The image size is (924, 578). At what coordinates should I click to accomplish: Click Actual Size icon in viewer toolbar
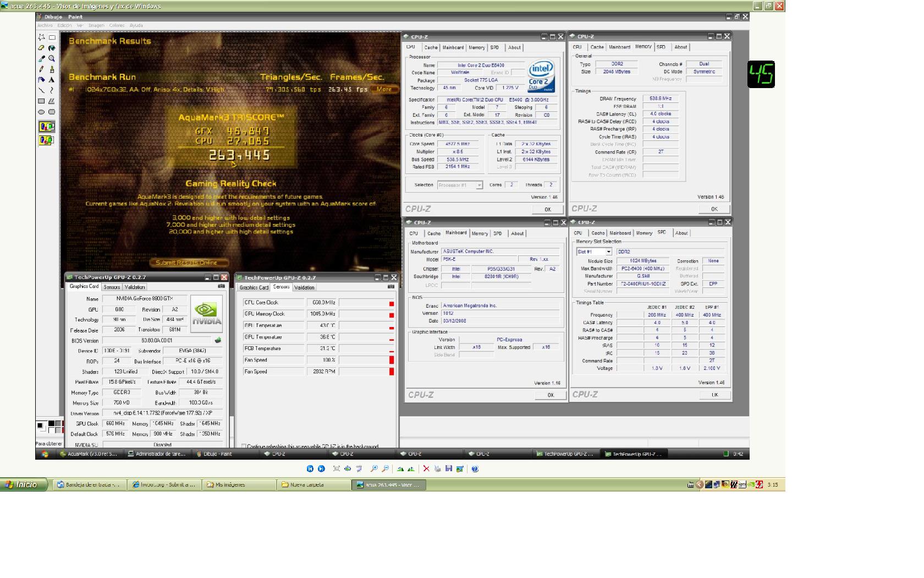348,468
